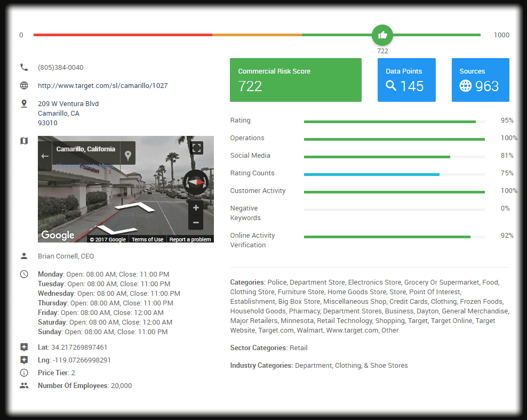Click the Industry Categories line
This screenshot has height=420, width=527.
318,365
